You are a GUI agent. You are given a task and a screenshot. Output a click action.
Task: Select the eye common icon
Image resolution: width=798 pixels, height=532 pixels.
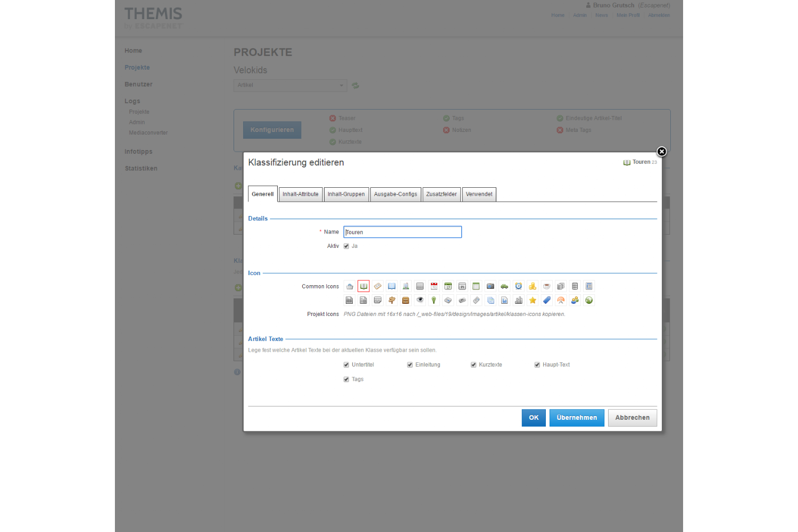click(420, 301)
